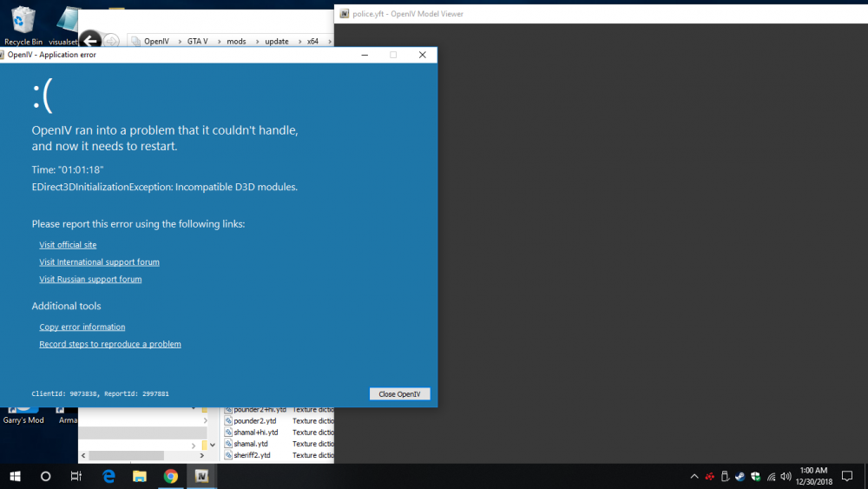The height and width of the screenshot is (489, 868).
Task: Open volume speaker tray icon
Action: (x=786, y=476)
